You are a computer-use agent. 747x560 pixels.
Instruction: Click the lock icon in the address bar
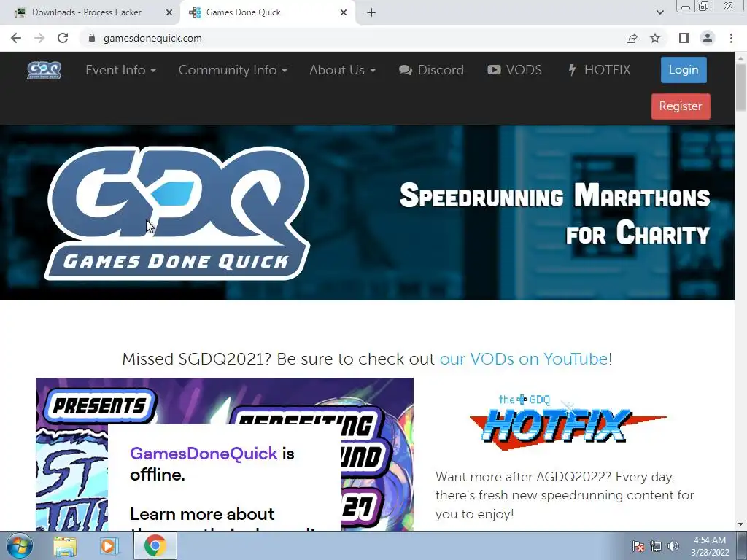92,38
